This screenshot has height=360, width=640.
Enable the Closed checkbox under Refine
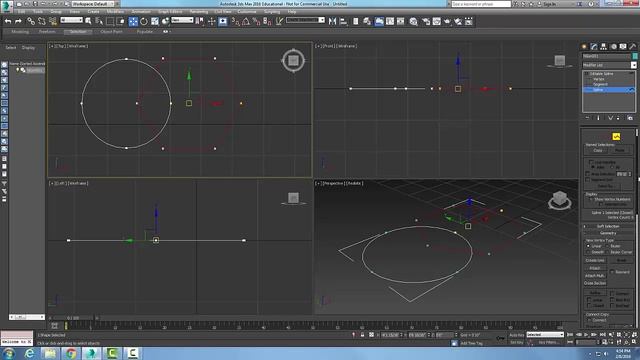(x=589, y=305)
